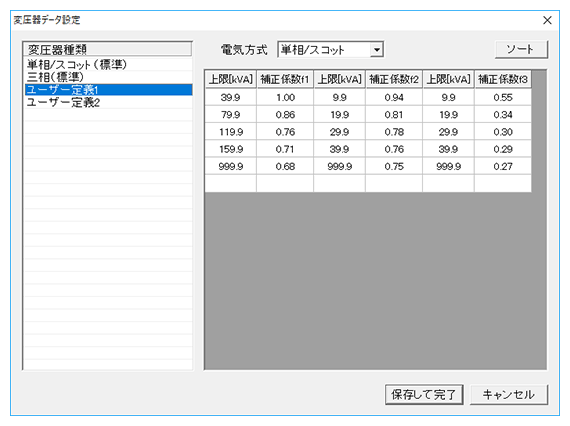The height and width of the screenshot is (426, 570).
Task: Close the 変圧器データ設定 dialog
Action: (x=547, y=20)
